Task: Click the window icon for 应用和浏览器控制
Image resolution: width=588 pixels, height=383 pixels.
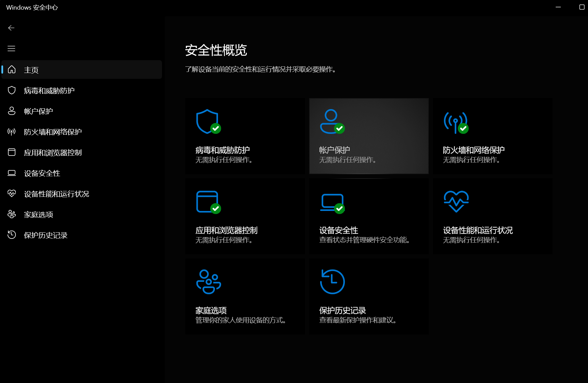Action: pos(12,152)
